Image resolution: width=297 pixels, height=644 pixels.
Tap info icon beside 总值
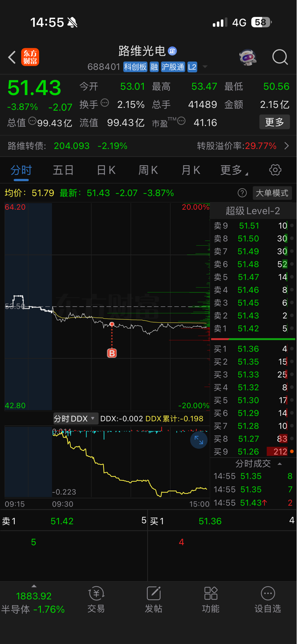(32, 121)
